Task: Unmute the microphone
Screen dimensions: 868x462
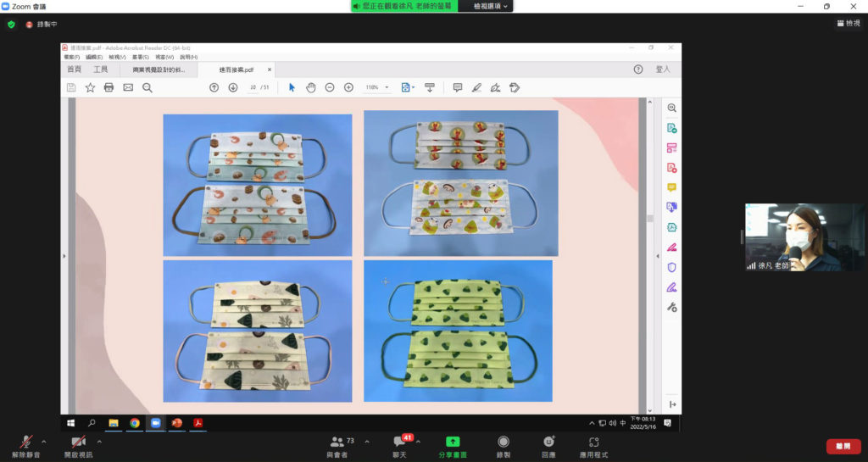Action: (x=25, y=443)
